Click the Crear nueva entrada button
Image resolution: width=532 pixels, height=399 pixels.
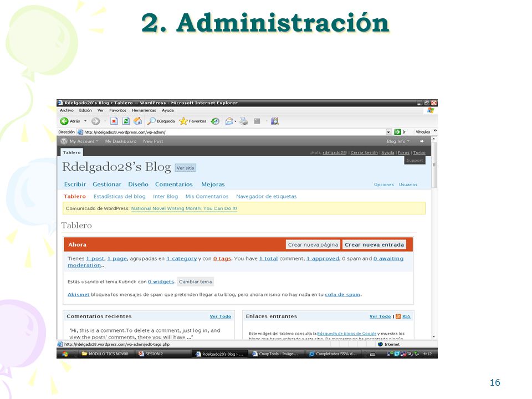(x=374, y=244)
